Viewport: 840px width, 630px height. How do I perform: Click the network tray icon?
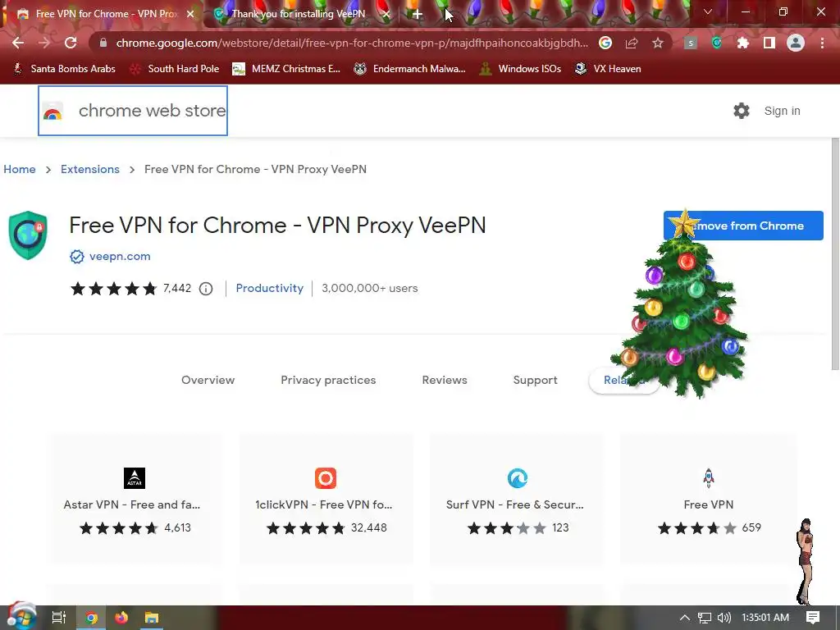pyautogui.click(x=705, y=618)
